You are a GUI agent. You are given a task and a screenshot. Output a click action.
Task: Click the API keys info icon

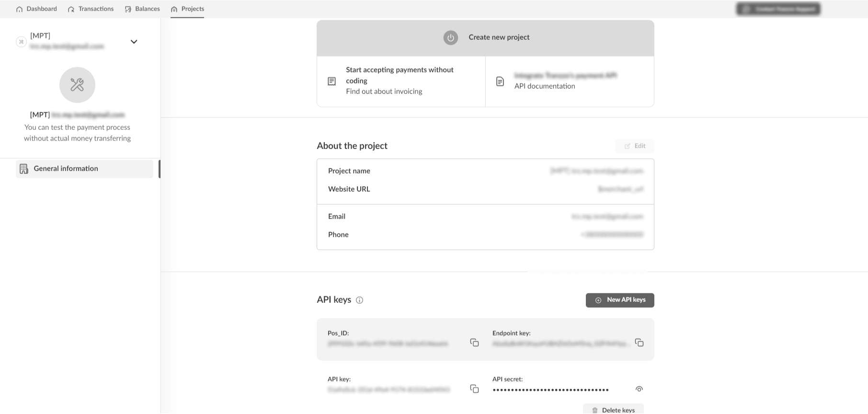point(359,300)
